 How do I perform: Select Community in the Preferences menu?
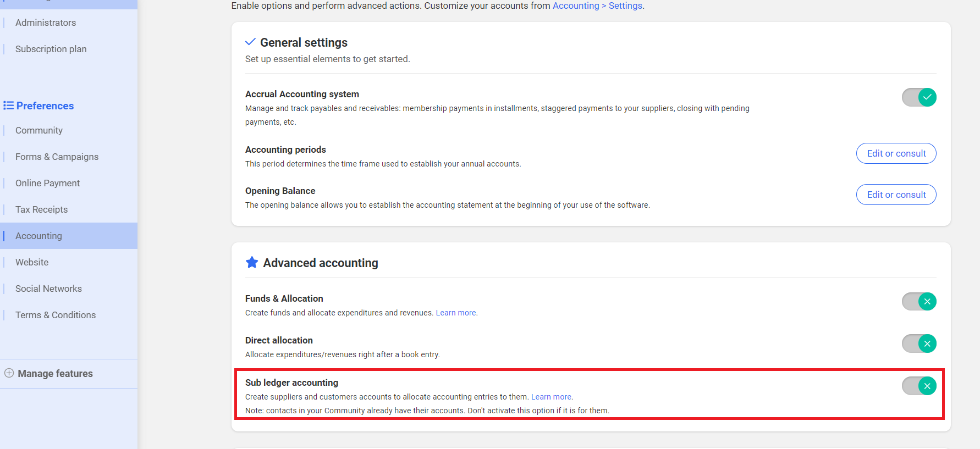[39, 130]
